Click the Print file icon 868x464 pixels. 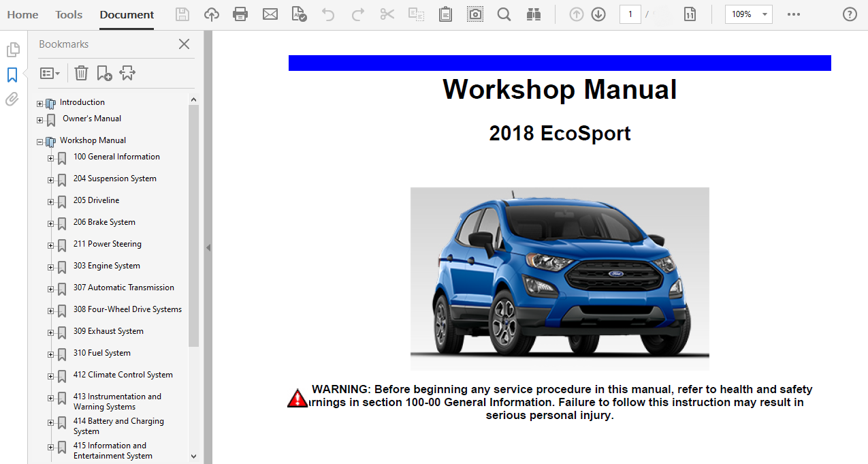click(240, 14)
